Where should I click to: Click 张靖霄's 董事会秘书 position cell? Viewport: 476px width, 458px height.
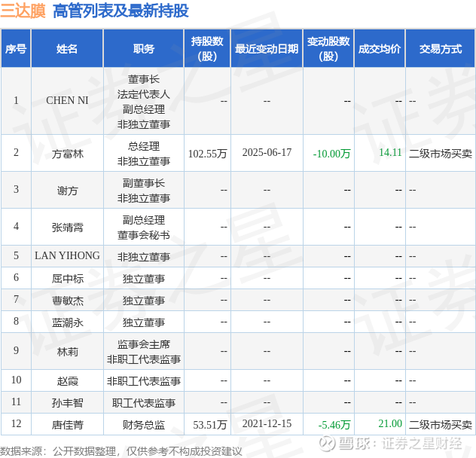point(144,227)
